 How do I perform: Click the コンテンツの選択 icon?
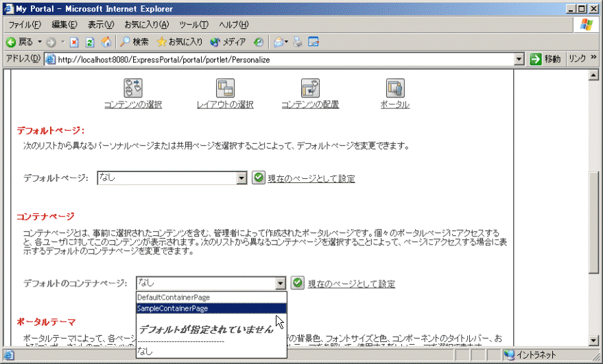133,88
